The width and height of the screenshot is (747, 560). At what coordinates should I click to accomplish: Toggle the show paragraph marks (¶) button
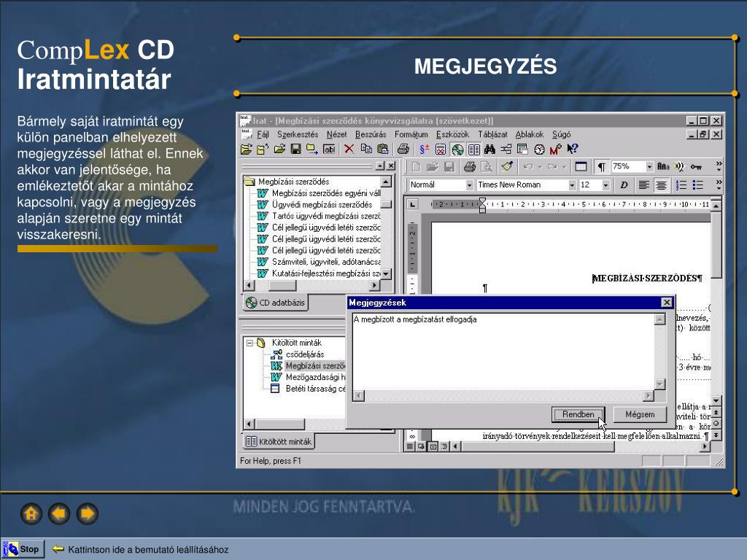click(x=602, y=167)
